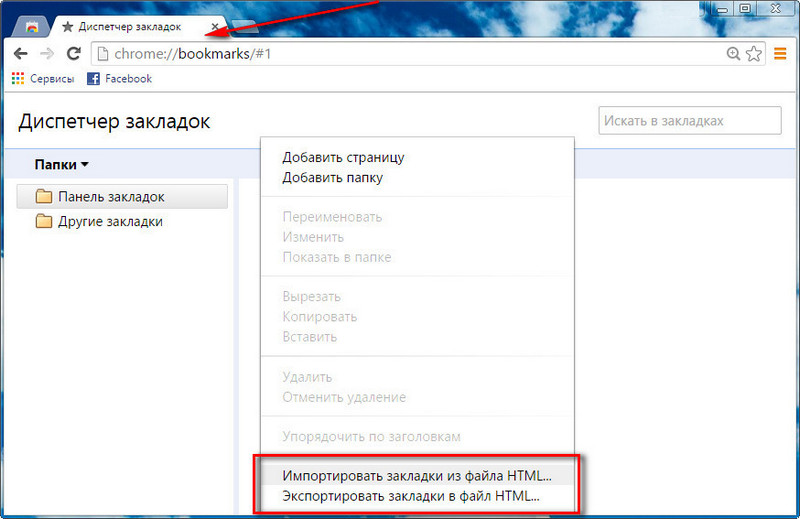This screenshot has height=519, width=800.
Task: Switch to the Диспетчер закладок tab
Action: (x=130, y=25)
